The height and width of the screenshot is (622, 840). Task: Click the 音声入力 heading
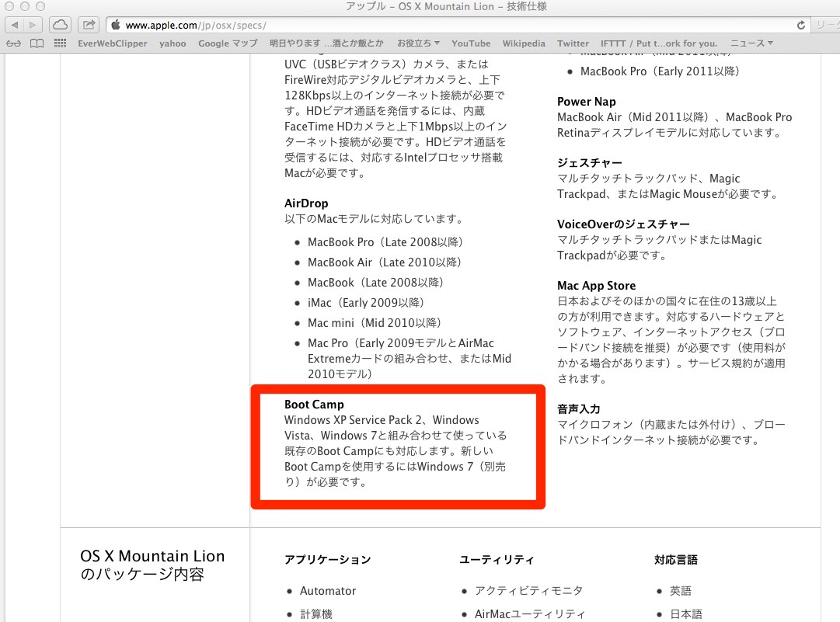[x=579, y=409]
